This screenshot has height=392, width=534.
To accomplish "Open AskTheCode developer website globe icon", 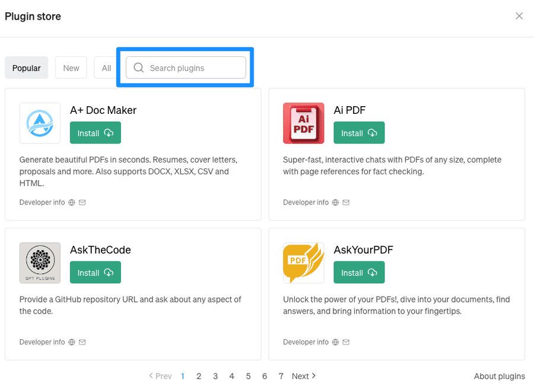I will point(72,342).
